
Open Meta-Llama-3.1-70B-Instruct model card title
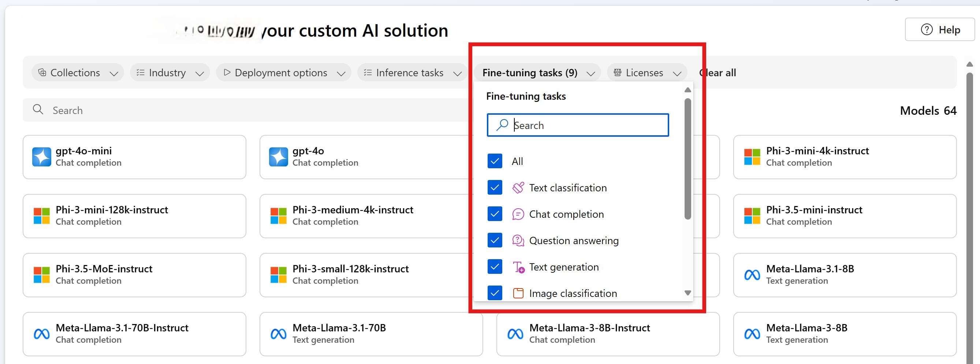[x=122, y=328]
